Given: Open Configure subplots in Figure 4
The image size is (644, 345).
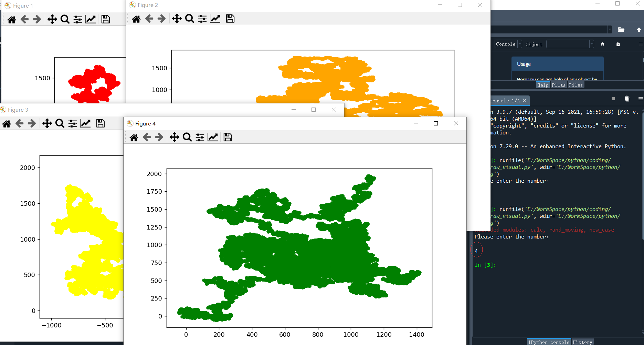Looking at the screenshot, I should (x=200, y=138).
